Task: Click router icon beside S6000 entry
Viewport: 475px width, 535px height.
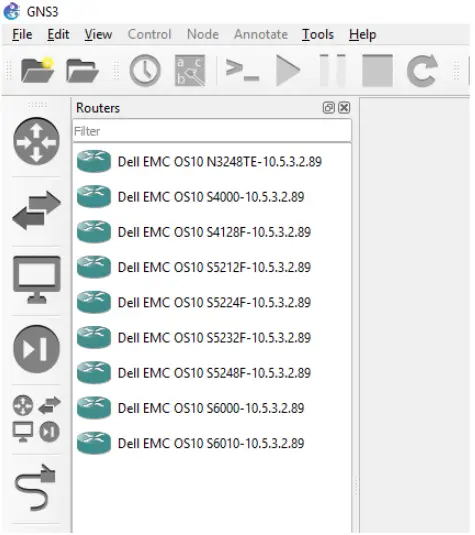Action: tap(94, 407)
